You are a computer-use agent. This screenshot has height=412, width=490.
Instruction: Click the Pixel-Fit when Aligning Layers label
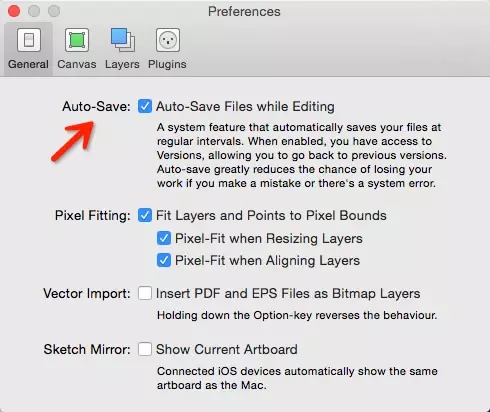(x=267, y=261)
